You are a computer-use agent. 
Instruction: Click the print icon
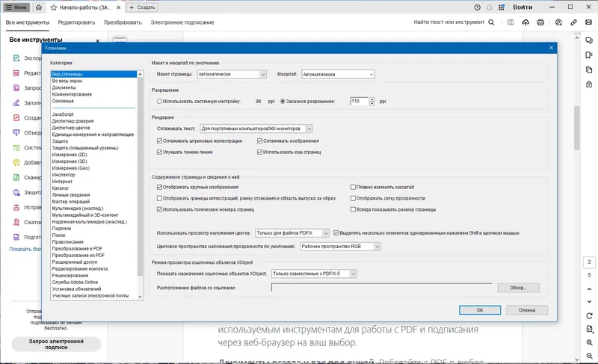click(540, 22)
